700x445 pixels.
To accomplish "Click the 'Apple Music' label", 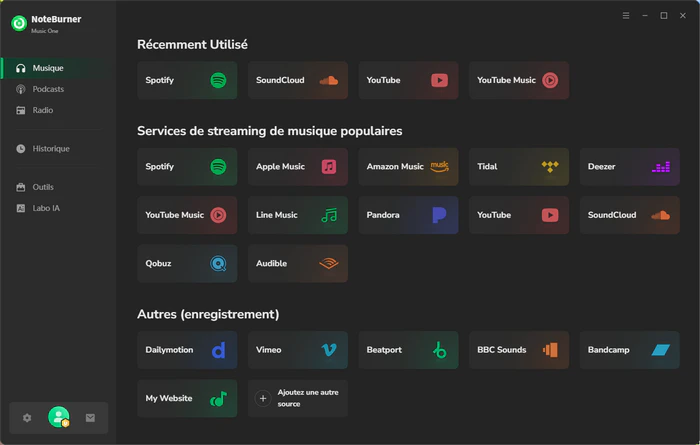I will tap(280, 166).
